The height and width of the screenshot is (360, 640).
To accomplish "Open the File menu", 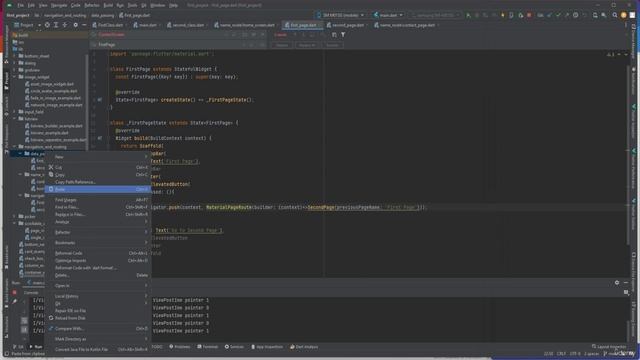I will 20,5.
